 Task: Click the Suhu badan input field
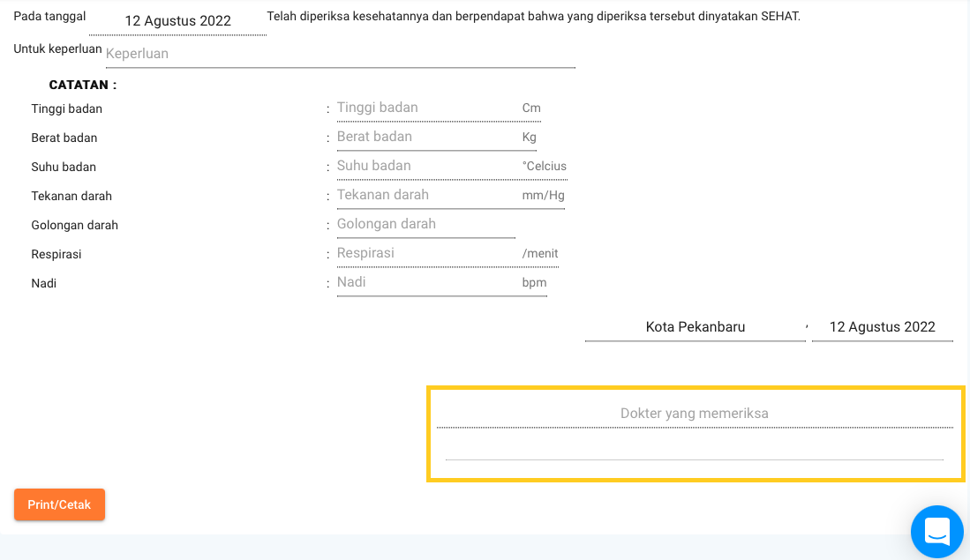tap(427, 166)
